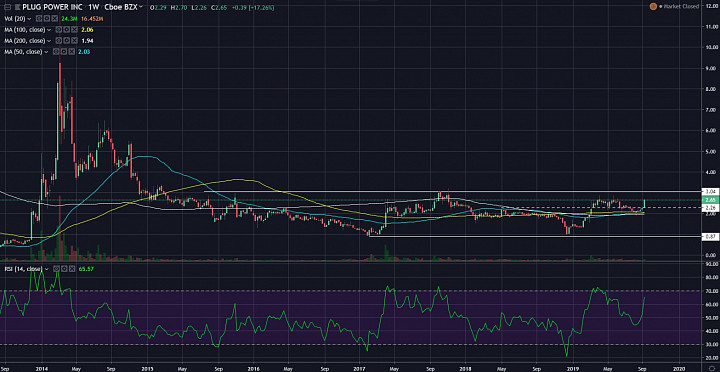The image size is (720, 372).
Task: Remove the MA (50, close) indicator
Action: (x=72, y=51)
